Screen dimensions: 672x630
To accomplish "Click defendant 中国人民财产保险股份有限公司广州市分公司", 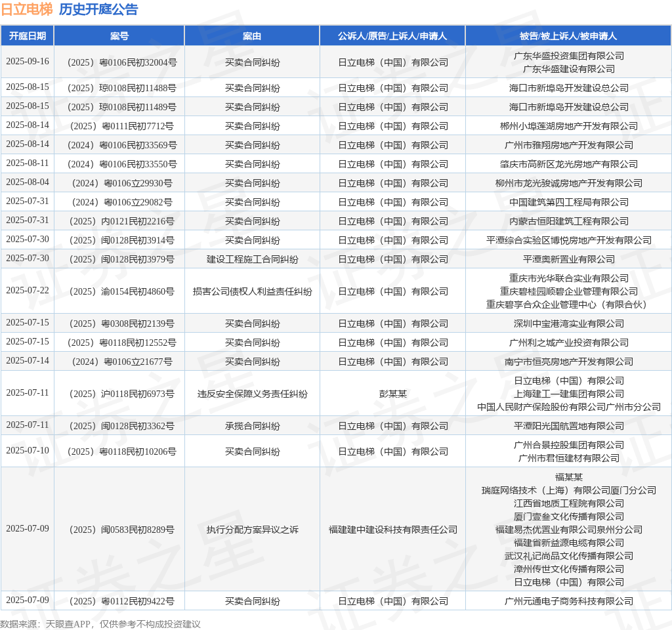I will [569, 407].
